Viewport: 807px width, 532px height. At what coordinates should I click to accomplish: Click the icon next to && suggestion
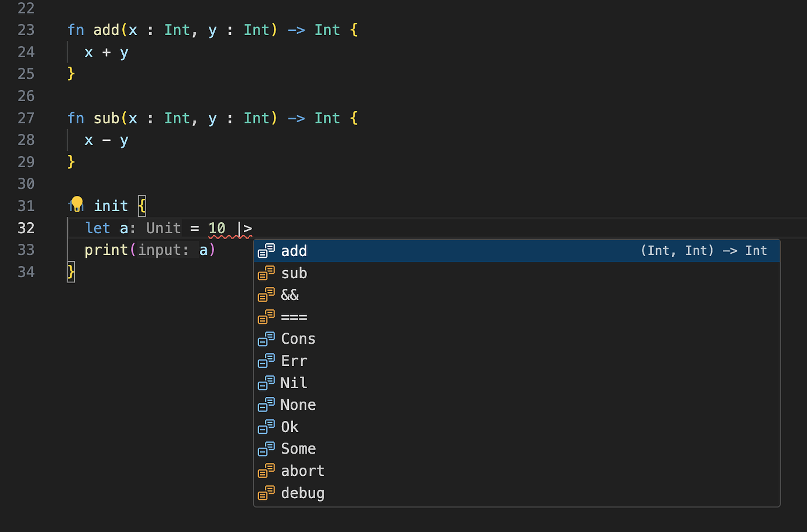point(266,295)
